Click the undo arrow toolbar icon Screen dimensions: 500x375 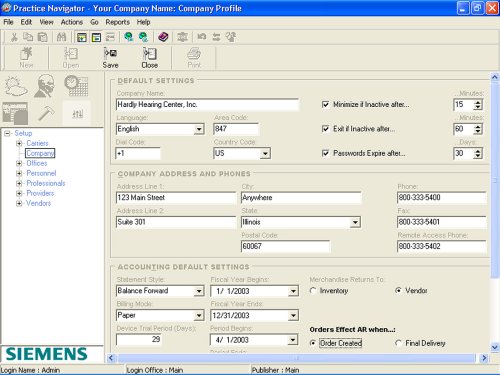pos(201,37)
